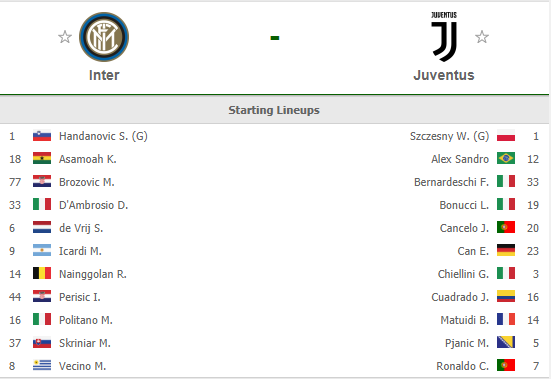Screen dimensions: 551x379
Task: Open the Inter team name link
Action: 104,75
